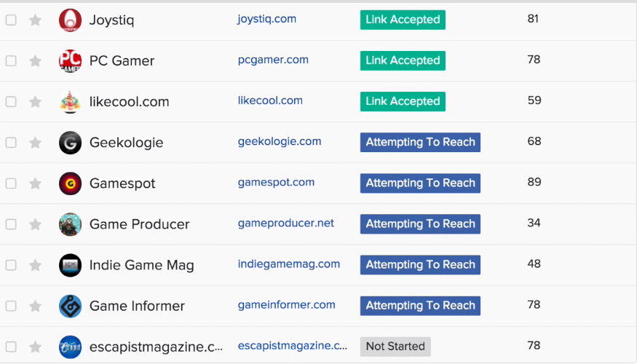Open the Game Producer name
This screenshot has width=637, height=364.
(139, 224)
